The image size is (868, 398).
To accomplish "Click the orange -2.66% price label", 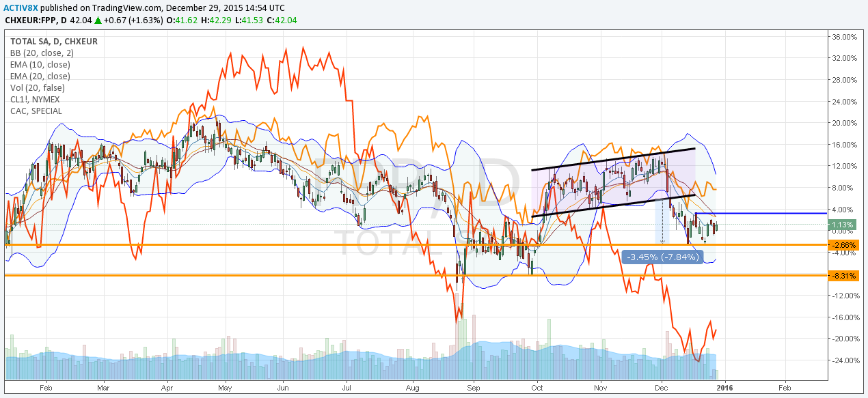I will coord(843,244).
